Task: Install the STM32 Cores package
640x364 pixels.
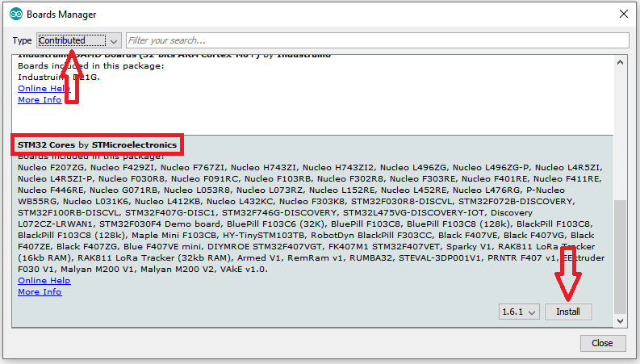Action: click(567, 312)
